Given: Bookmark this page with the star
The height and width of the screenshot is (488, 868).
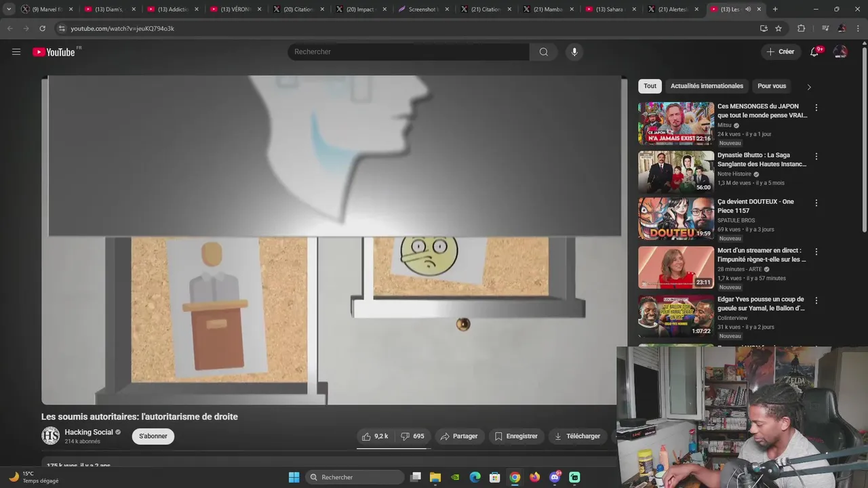Looking at the screenshot, I should (778, 28).
